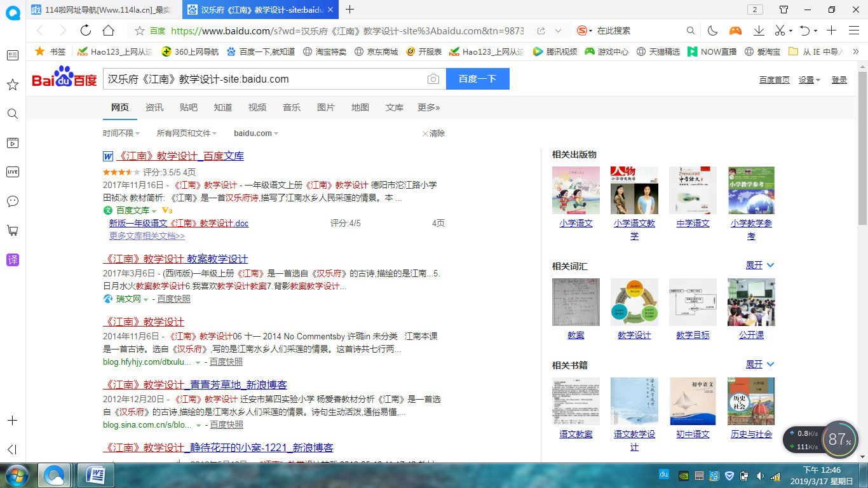The image size is (868, 488).
Task: Switch to the 知道 search tab
Action: click(x=223, y=107)
